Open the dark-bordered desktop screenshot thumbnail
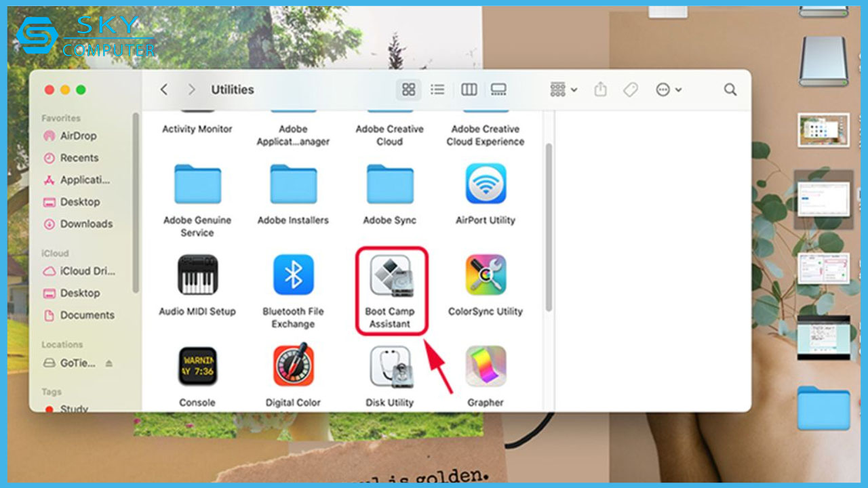Screen dimensions: 868x488 click(x=823, y=338)
